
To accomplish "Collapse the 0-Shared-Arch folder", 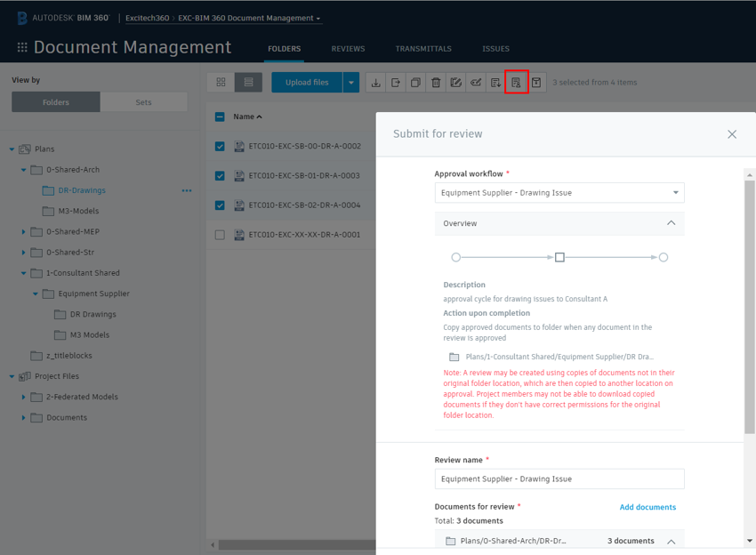I will click(24, 170).
